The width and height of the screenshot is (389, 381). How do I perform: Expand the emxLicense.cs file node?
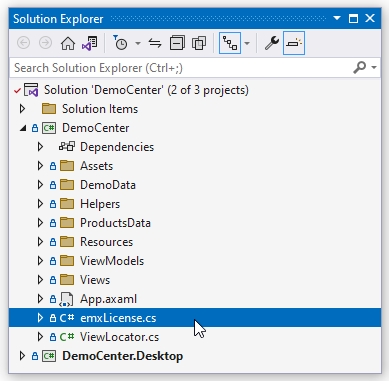click(40, 318)
